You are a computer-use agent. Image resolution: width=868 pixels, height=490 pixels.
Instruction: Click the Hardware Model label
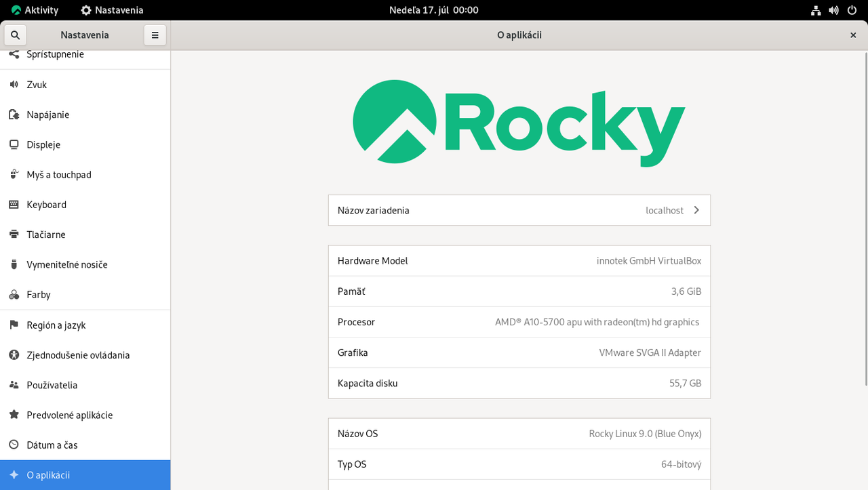pos(372,261)
